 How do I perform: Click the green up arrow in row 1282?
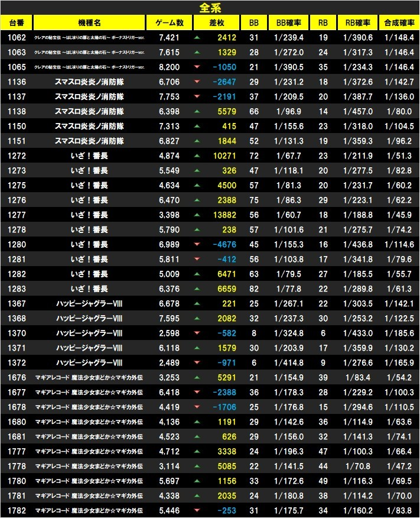[x=197, y=274]
